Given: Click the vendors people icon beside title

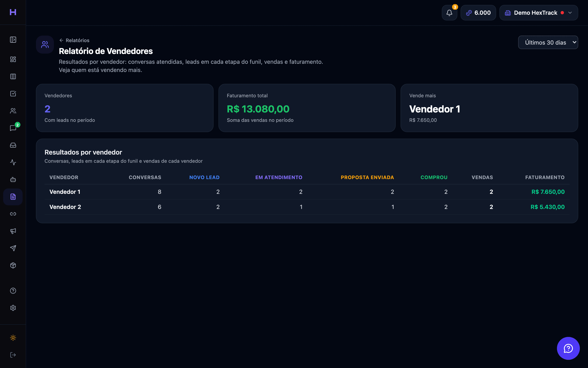Looking at the screenshot, I should point(45,45).
